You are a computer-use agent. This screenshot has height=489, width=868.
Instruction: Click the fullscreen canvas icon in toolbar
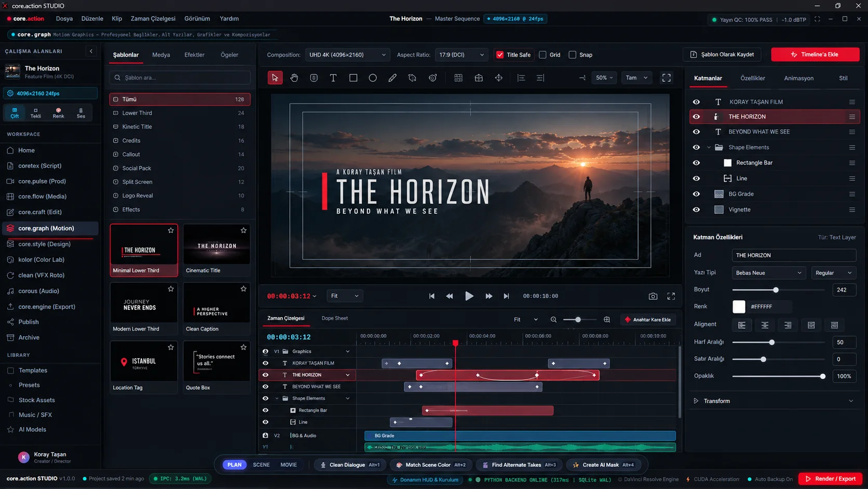[x=667, y=78]
